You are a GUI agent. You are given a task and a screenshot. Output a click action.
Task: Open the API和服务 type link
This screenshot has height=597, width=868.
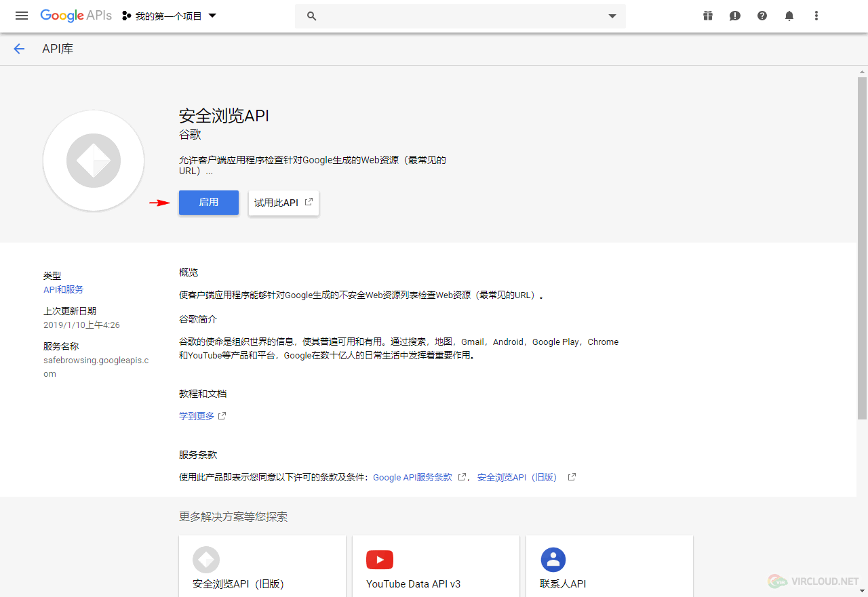pyautogui.click(x=64, y=289)
